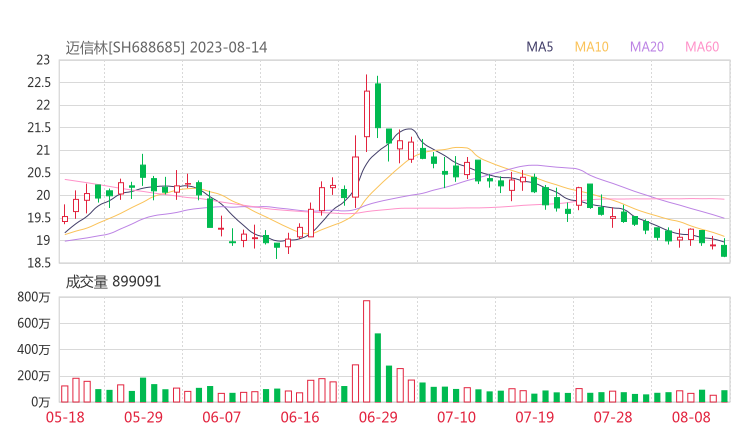The image size is (740, 440).
Task: Click the 成交量 899091 volume label
Action: point(113,282)
